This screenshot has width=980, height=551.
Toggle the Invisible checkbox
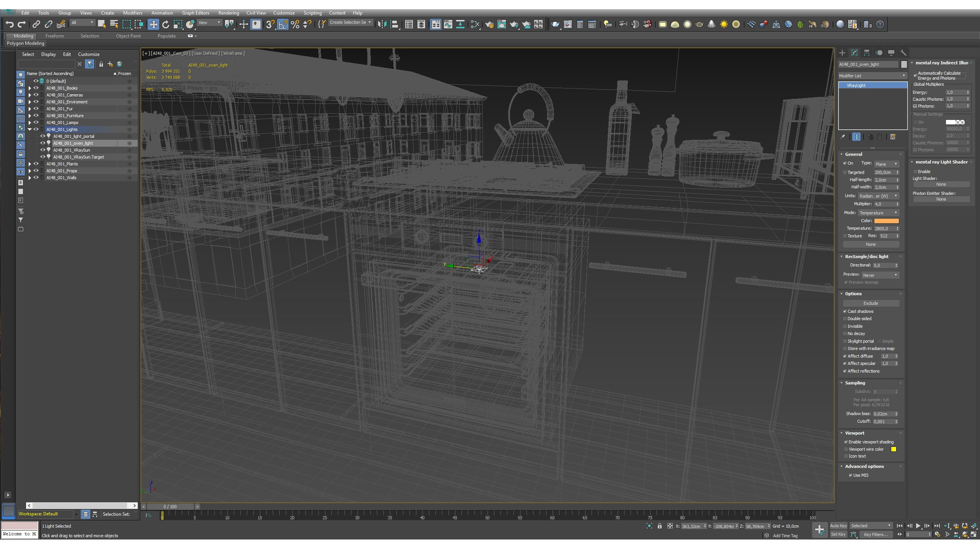(845, 326)
